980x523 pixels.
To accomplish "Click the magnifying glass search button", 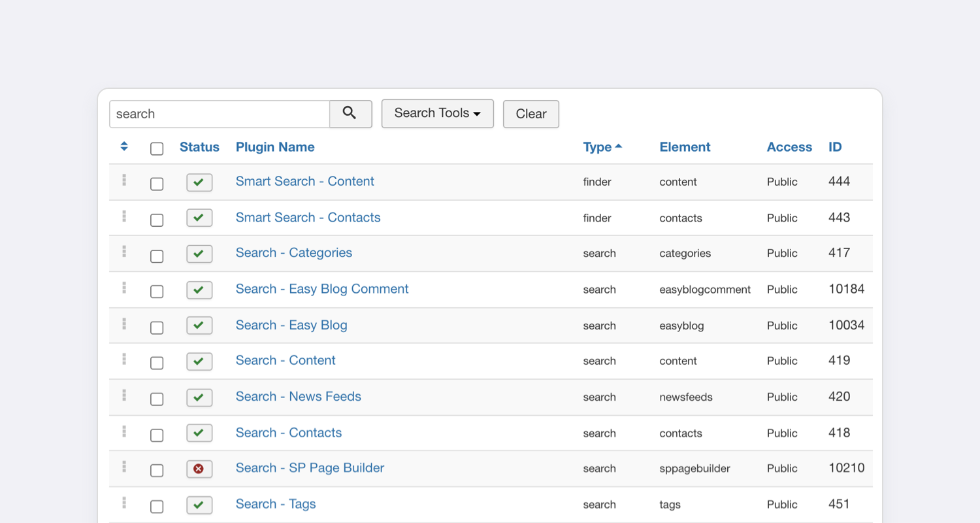I will [350, 114].
